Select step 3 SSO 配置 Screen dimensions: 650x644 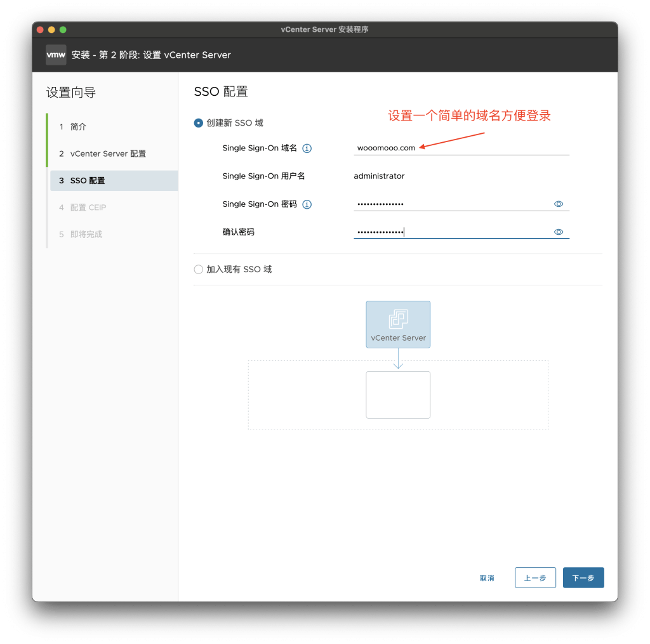pyautogui.click(x=114, y=181)
